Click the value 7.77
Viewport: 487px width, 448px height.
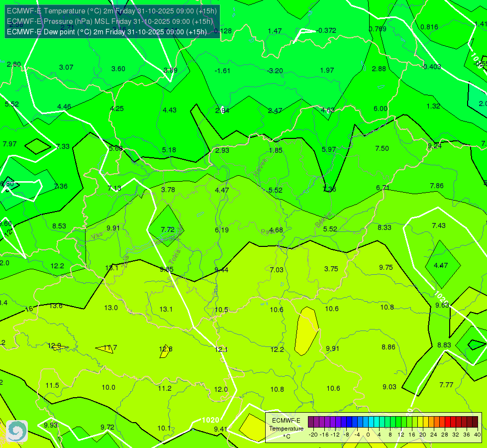pyautogui.click(x=447, y=385)
